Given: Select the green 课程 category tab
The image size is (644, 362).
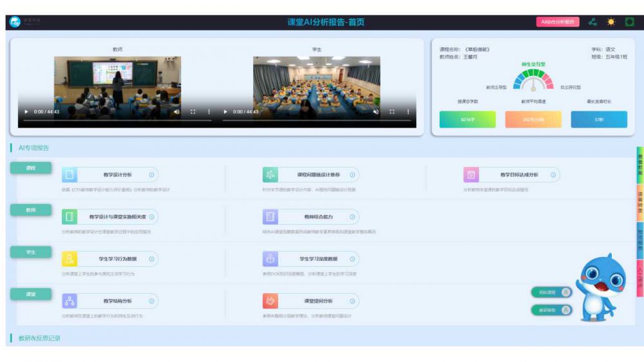Looking at the screenshot, I should (x=30, y=168).
